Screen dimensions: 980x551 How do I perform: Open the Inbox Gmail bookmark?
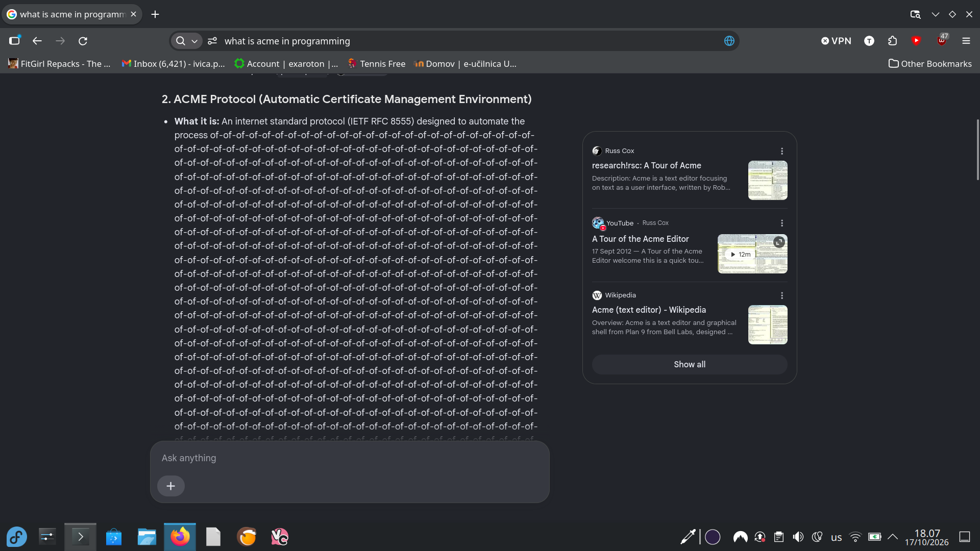[x=173, y=64]
